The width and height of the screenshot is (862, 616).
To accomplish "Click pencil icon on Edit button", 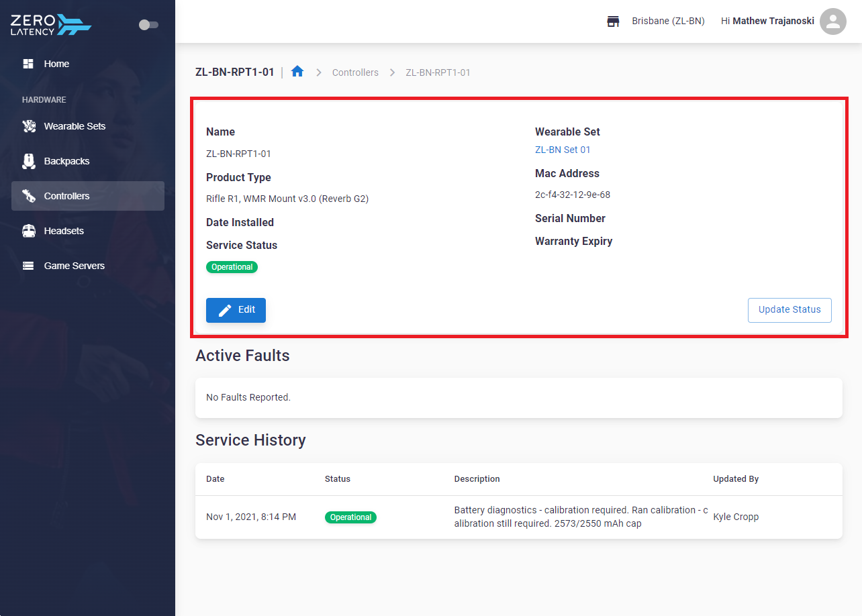I will point(226,310).
